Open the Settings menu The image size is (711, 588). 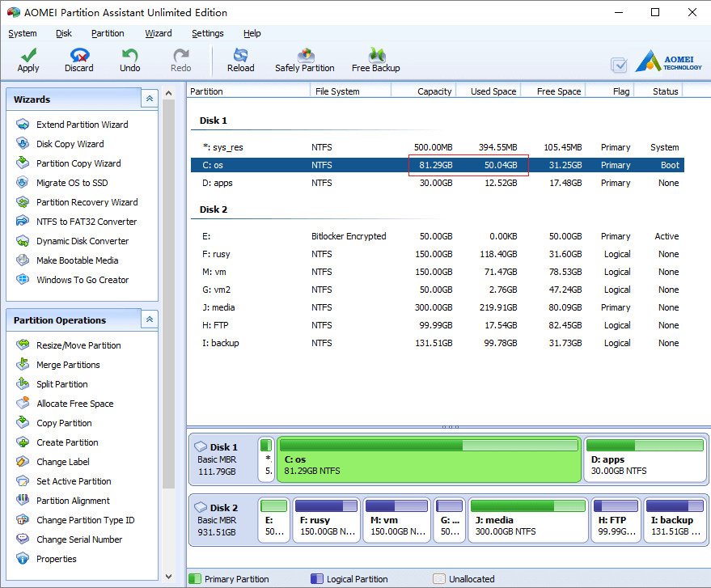click(x=208, y=33)
